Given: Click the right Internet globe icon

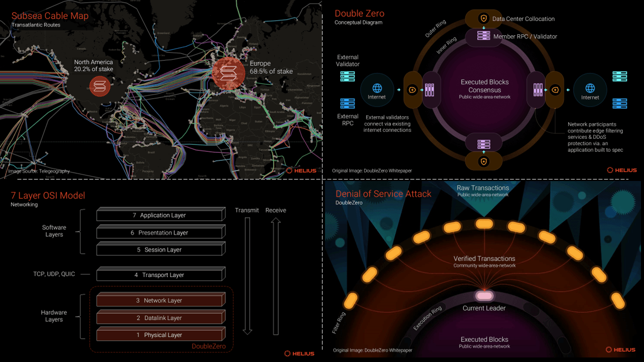Looking at the screenshot, I should pos(590,89).
